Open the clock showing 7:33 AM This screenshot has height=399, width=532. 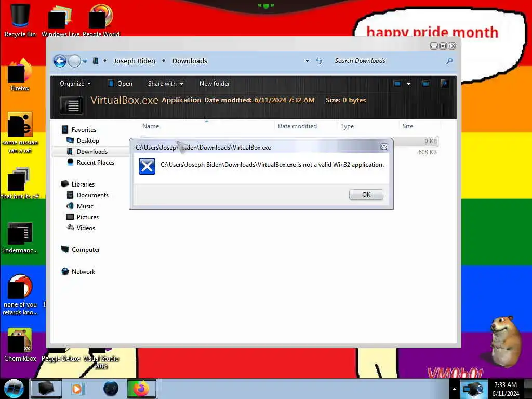coord(506,389)
